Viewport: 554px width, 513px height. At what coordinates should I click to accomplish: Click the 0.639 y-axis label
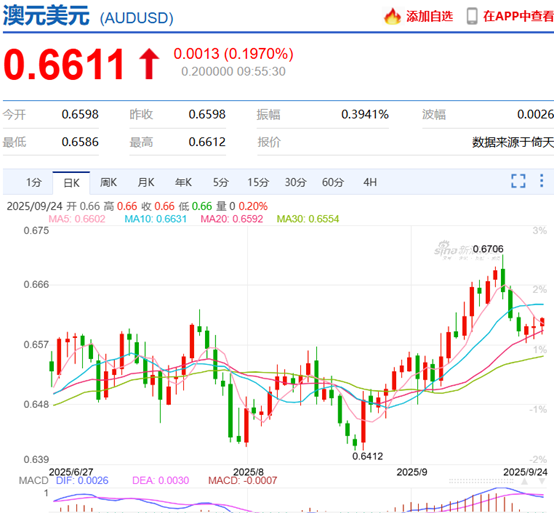pyautogui.click(x=36, y=460)
